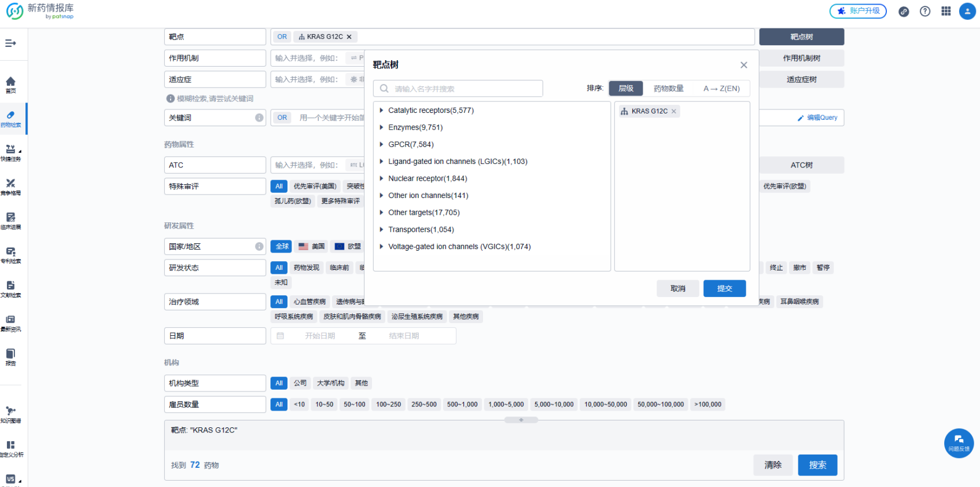Select 50~100 employee count filter
This screenshot has width=980, height=487.
click(354, 405)
